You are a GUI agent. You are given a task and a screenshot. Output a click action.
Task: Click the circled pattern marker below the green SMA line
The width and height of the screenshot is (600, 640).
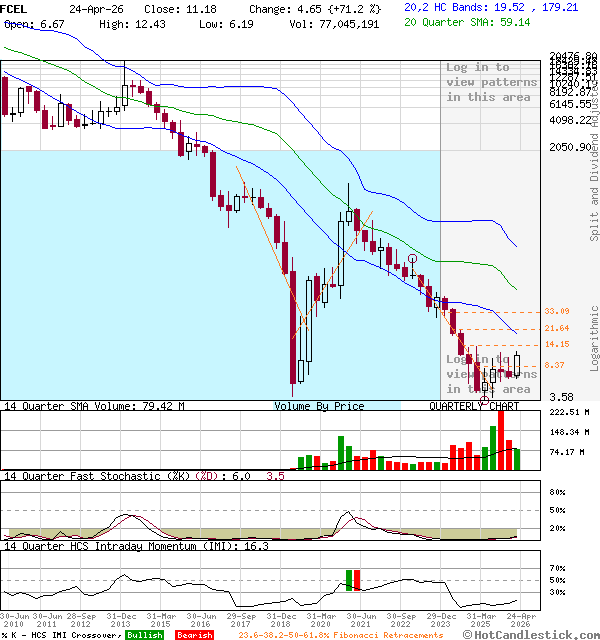click(412, 259)
